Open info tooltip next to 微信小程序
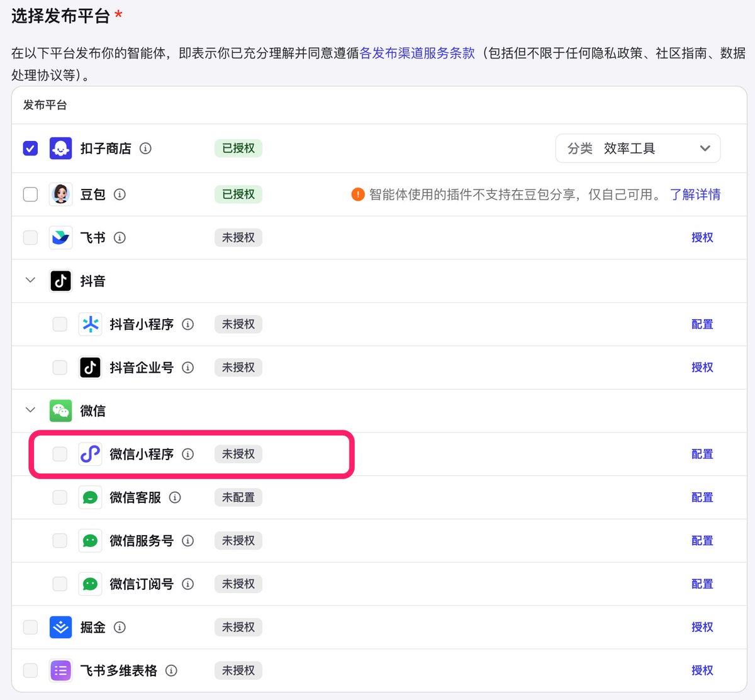The width and height of the screenshot is (755, 700). tap(187, 454)
